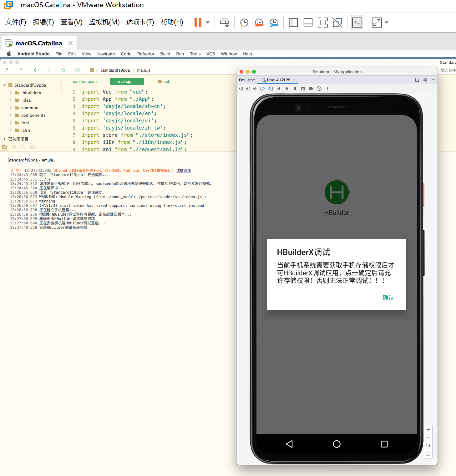Switch to apk folder tab

click(164, 81)
